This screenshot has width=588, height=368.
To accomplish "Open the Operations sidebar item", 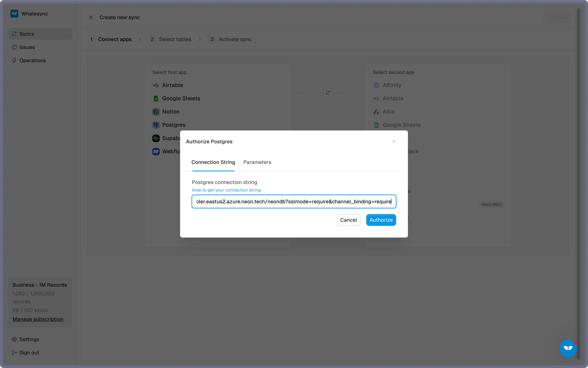I will point(40,60).
